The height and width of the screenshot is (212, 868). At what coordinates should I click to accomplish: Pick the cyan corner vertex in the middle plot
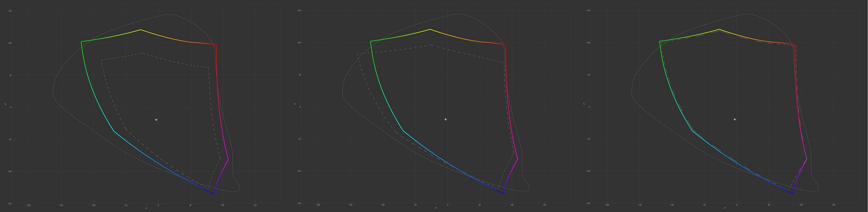[403, 131]
